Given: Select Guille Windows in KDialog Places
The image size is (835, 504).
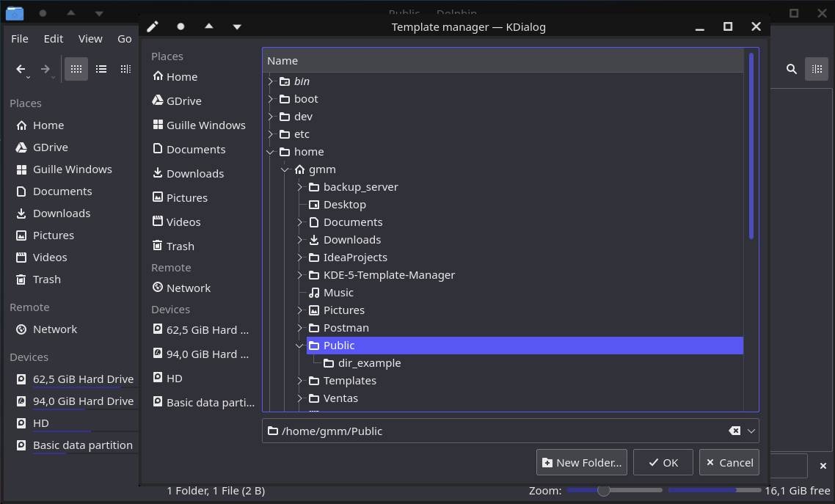Looking at the screenshot, I should tap(199, 125).
